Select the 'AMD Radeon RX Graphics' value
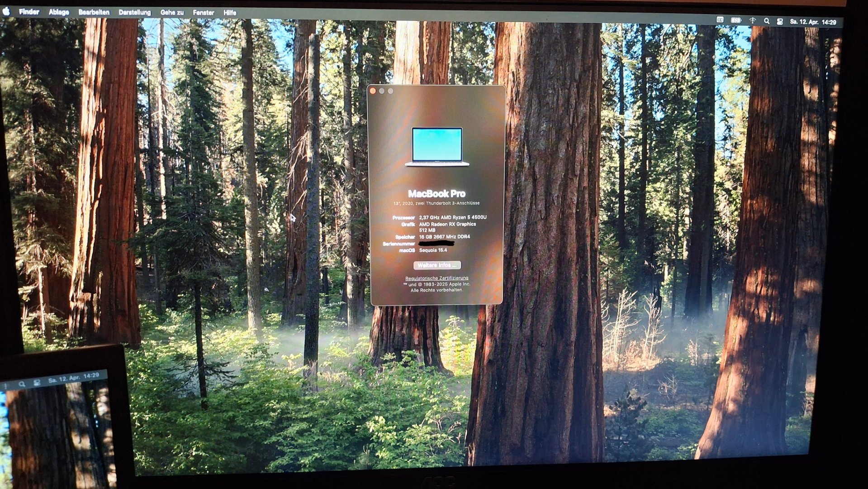The image size is (868, 489). point(447,224)
